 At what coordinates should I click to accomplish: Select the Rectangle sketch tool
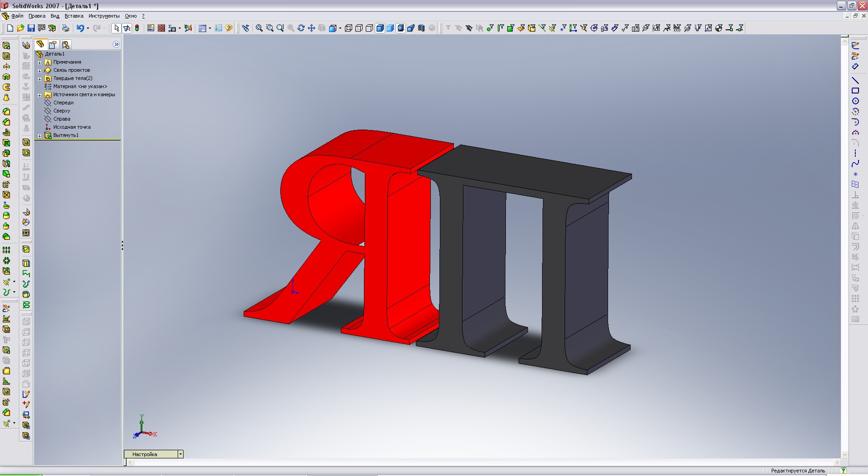pos(855,91)
